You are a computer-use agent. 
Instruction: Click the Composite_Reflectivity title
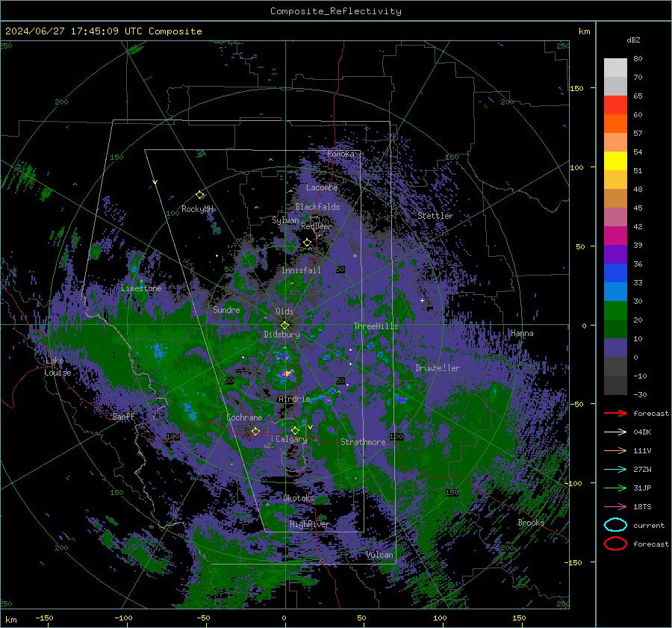(x=336, y=11)
